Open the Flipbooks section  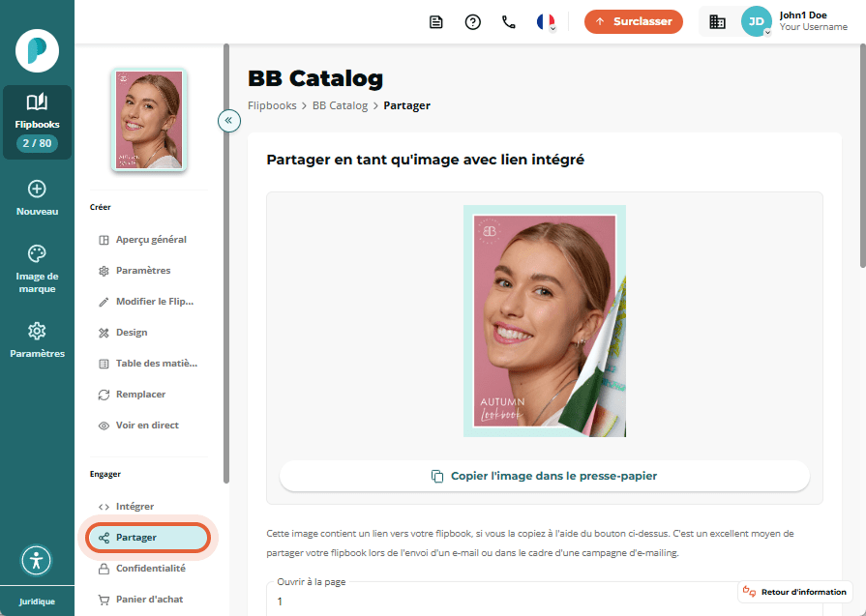[37, 122]
